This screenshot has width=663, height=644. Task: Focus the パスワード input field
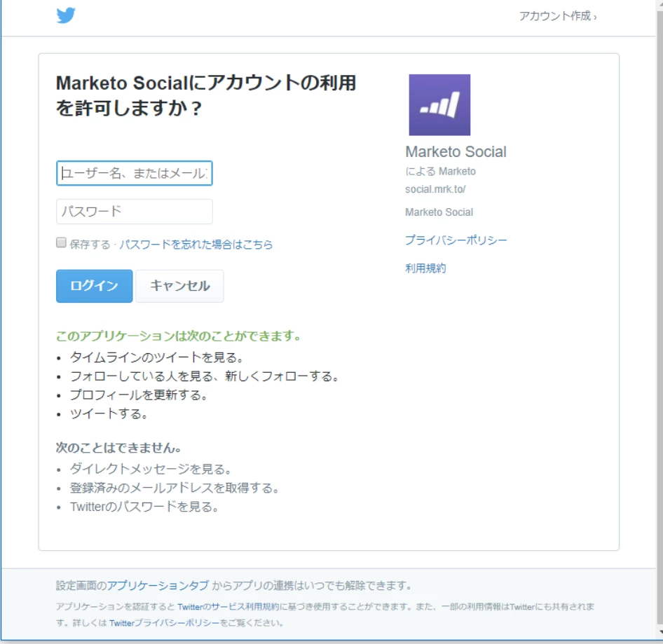click(x=134, y=212)
